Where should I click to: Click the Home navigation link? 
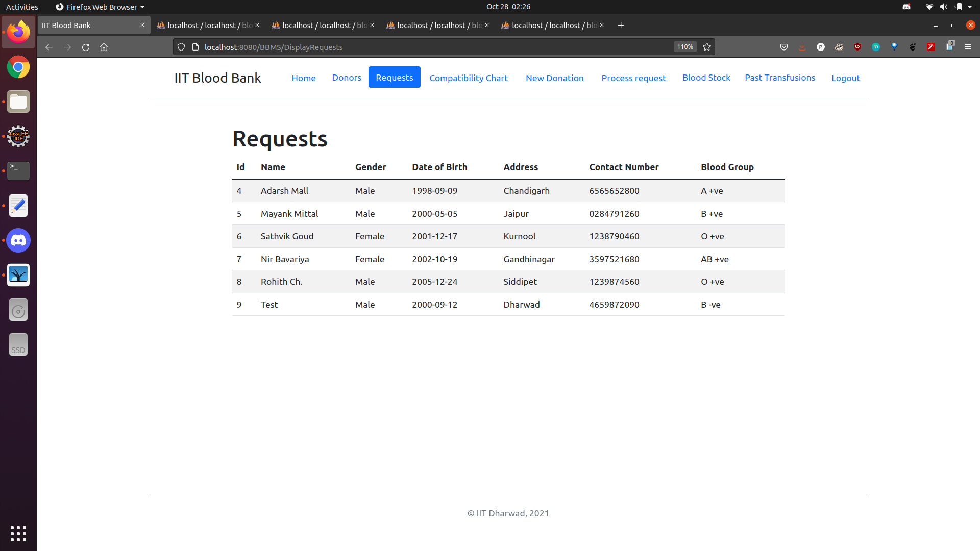pos(304,78)
